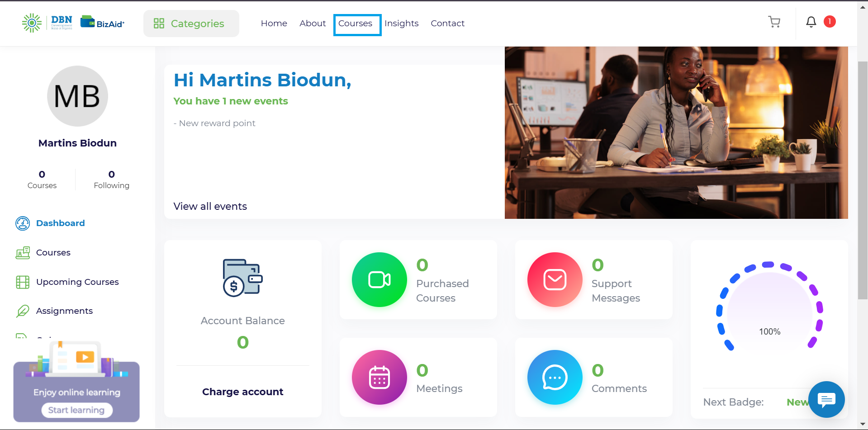The image size is (868, 430).
Task: Click the Next Badge label
Action: (733, 402)
